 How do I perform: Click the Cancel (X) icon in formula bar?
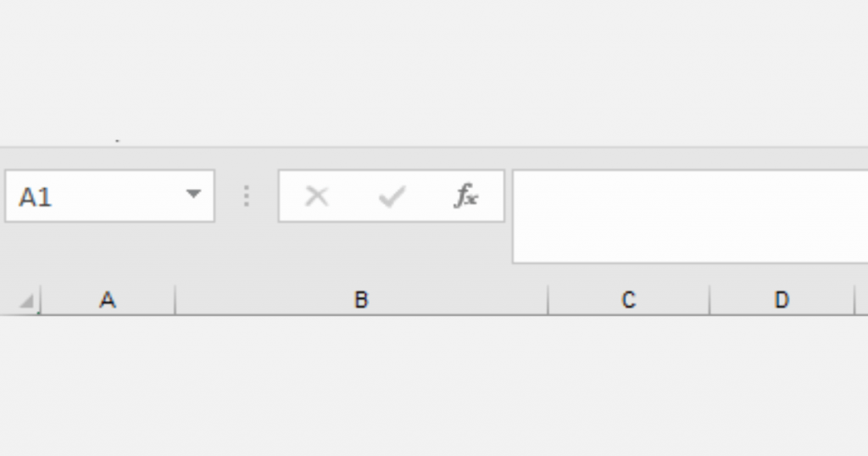point(316,197)
